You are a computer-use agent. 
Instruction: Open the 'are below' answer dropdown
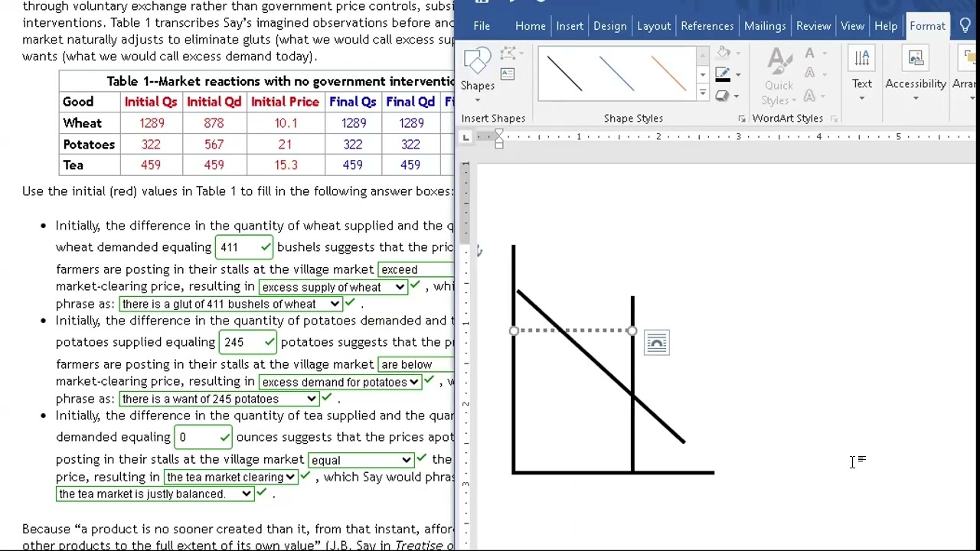tap(416, 364)
